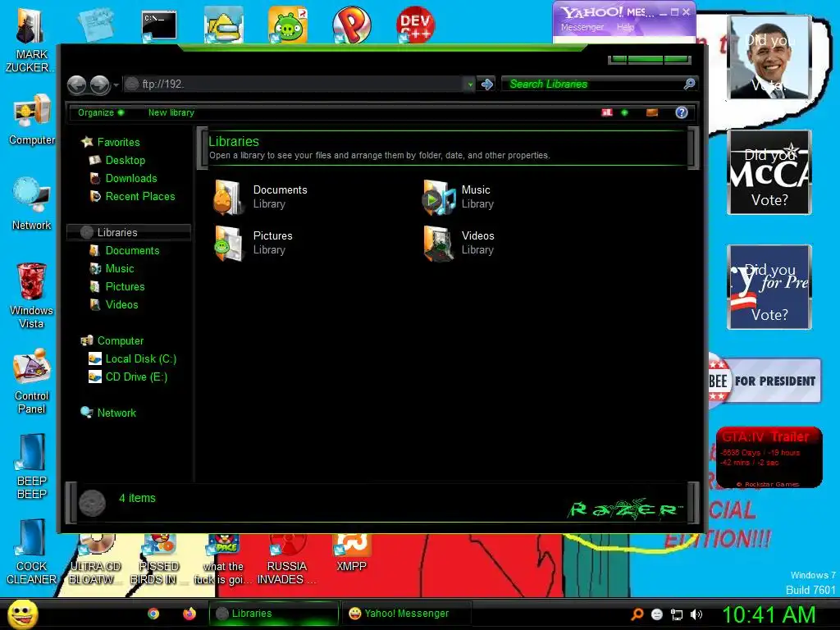Click the DEV C++ desktop shortcut

click(x=415, y=25)
